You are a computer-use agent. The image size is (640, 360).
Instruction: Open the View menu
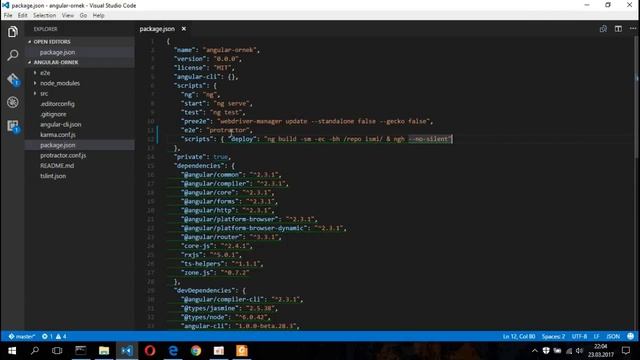point(68,16)
